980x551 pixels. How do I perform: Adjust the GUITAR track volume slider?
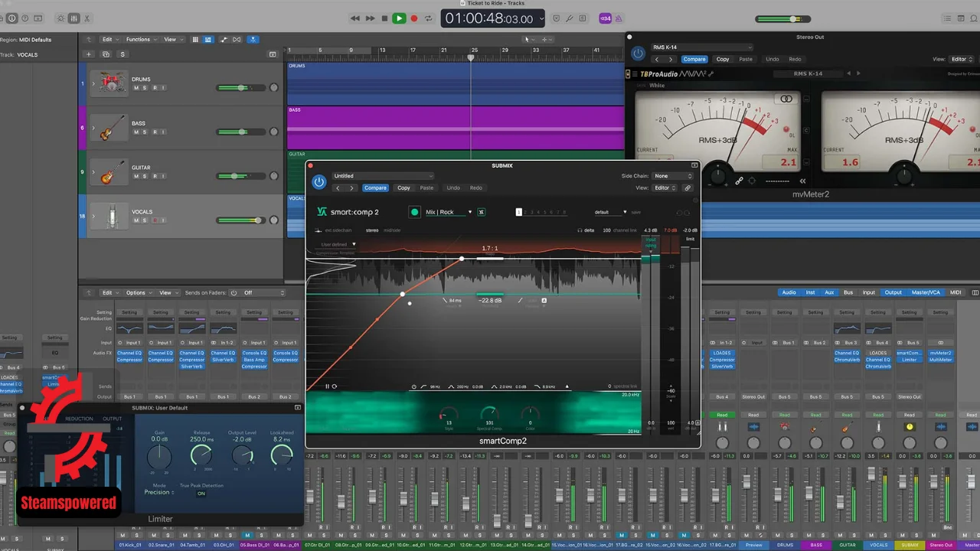(241, 176)
